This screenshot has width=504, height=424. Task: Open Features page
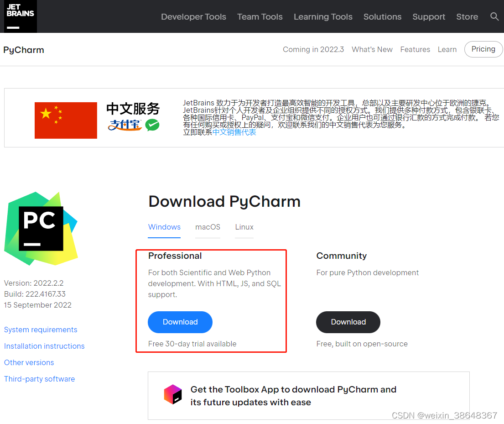point(415,50)
